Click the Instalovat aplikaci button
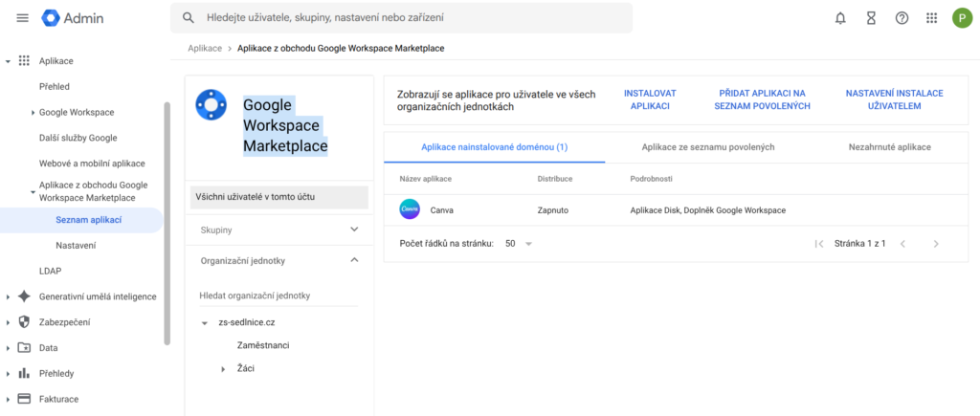This screenshot has width=980, height=416. pos(650,99)
